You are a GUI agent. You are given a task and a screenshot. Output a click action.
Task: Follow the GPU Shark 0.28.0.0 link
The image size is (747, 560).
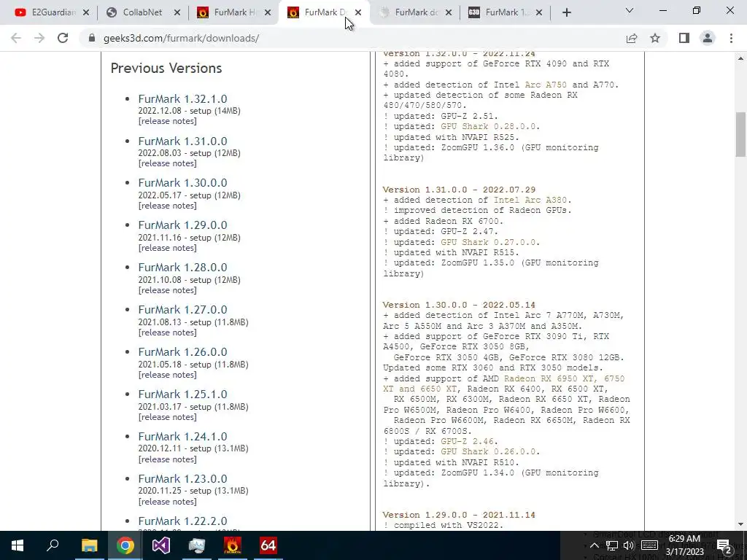point(488,127)
